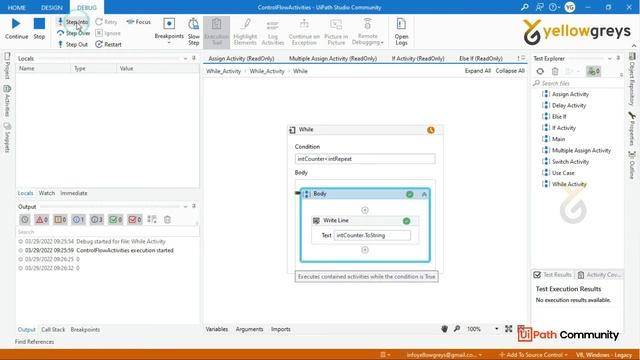The image size is (640, 360).
Task: Toggle error messages filter in Output
Action: (x=42, y=220)
